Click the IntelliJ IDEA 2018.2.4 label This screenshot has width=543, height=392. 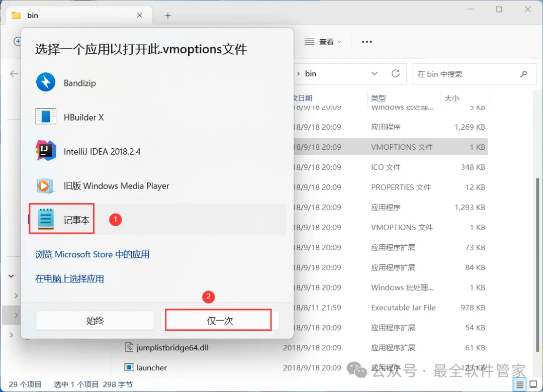102,151
